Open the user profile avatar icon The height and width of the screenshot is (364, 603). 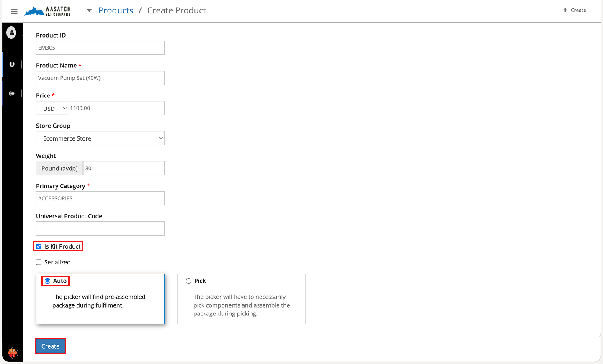12,33
